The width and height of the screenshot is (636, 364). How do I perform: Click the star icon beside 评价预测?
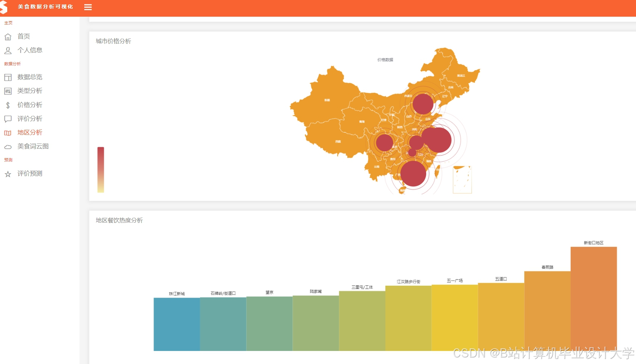click(8, 174)
